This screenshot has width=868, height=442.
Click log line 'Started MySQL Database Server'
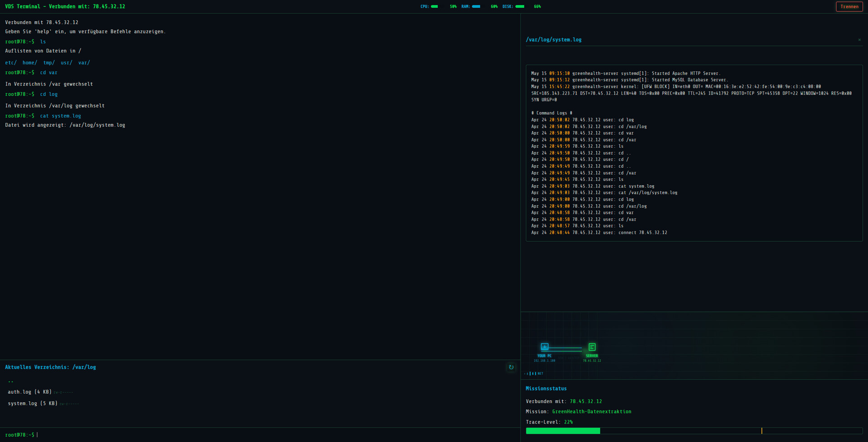tap(630, 80)
